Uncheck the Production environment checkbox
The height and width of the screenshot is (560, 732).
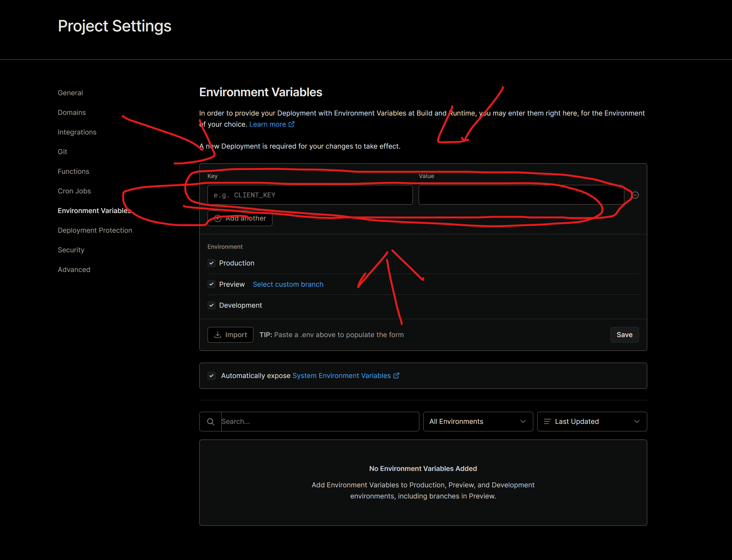[211, 263]
